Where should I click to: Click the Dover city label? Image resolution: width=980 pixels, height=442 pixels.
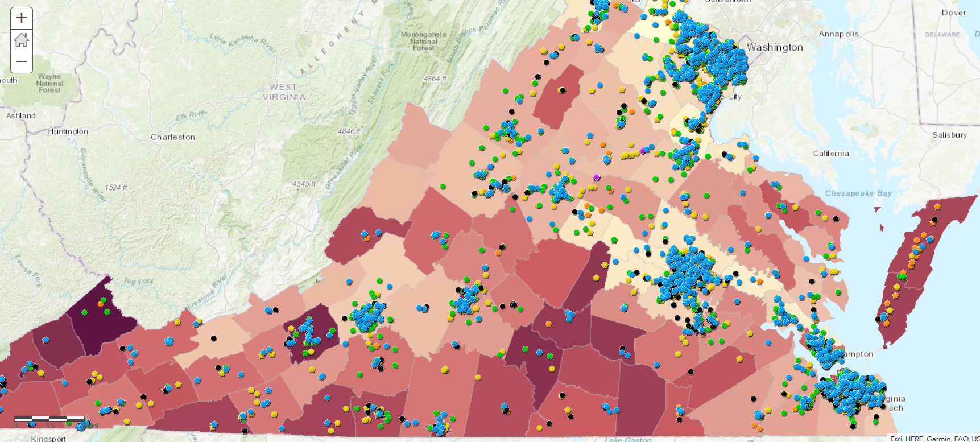pos(954,13)
